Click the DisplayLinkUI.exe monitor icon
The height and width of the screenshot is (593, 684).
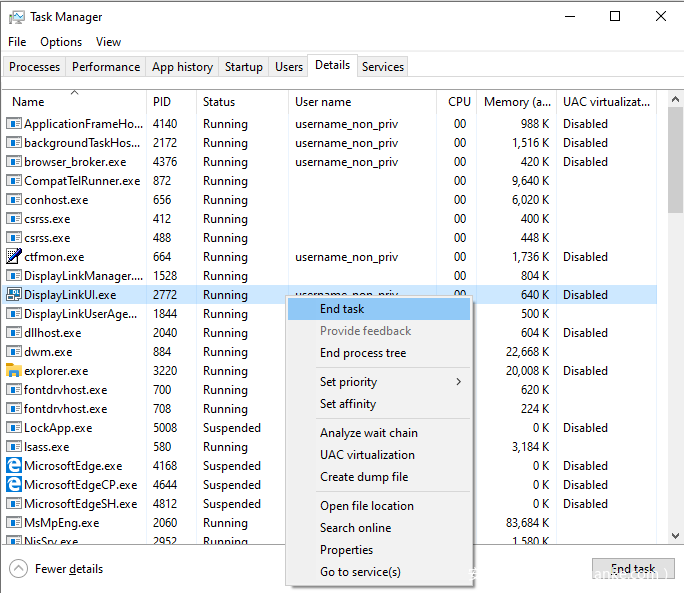(x=14, y=295)
